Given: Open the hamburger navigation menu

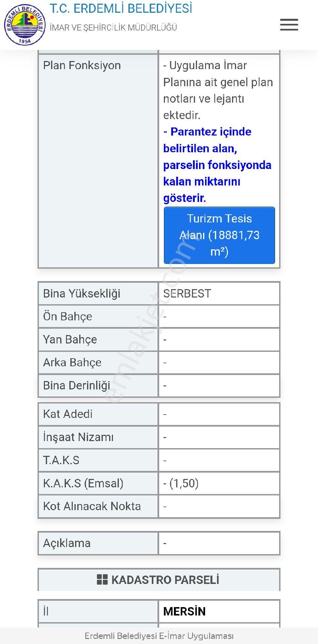Looking at the screenshot, I should pos(289,24).
